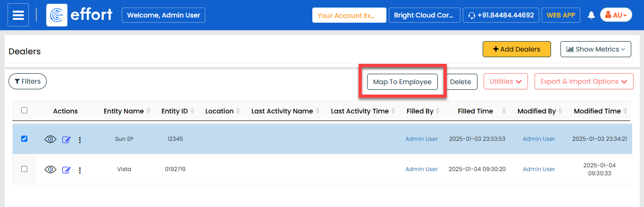Image resolution: width=644 pixels, height=207 pixels.
Task: Open the notifications bell
Action: pyautogui.click(x=591, y=15)
